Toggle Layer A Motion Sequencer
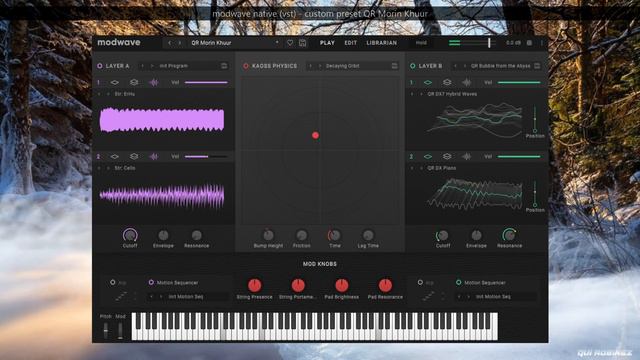 click(x=151, y=282)
